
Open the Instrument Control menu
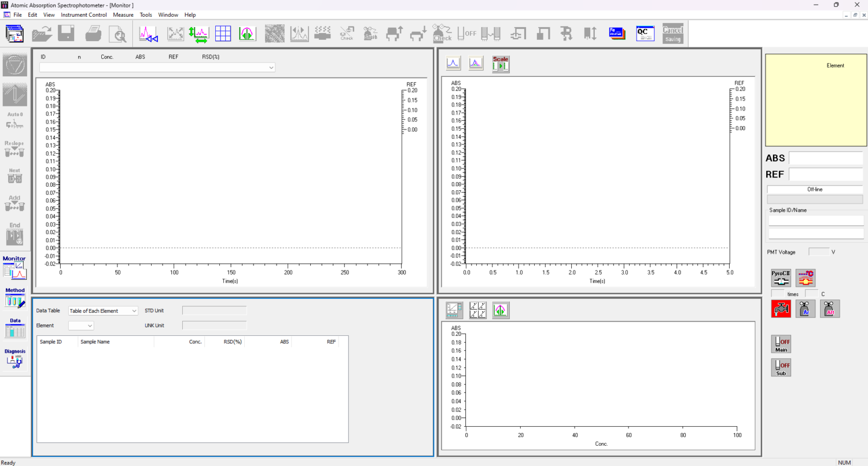84,14
